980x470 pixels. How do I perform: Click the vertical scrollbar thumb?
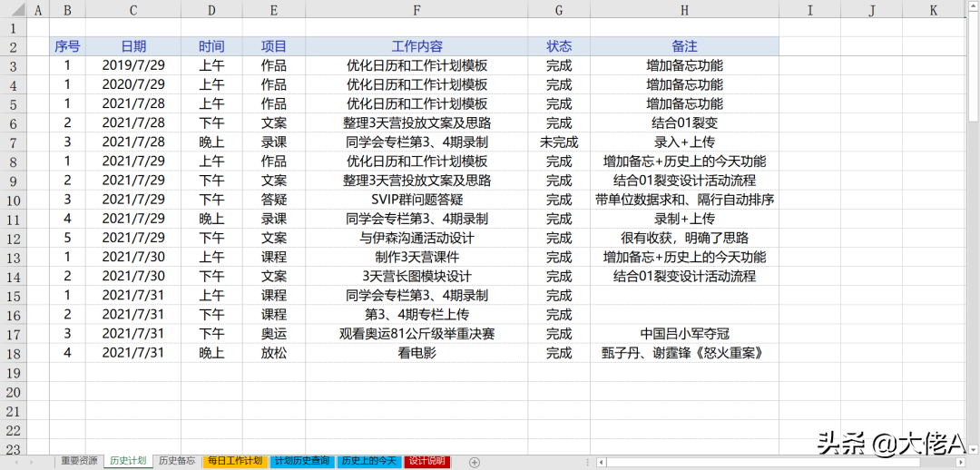pyautogui.click(x=974, y=67)
